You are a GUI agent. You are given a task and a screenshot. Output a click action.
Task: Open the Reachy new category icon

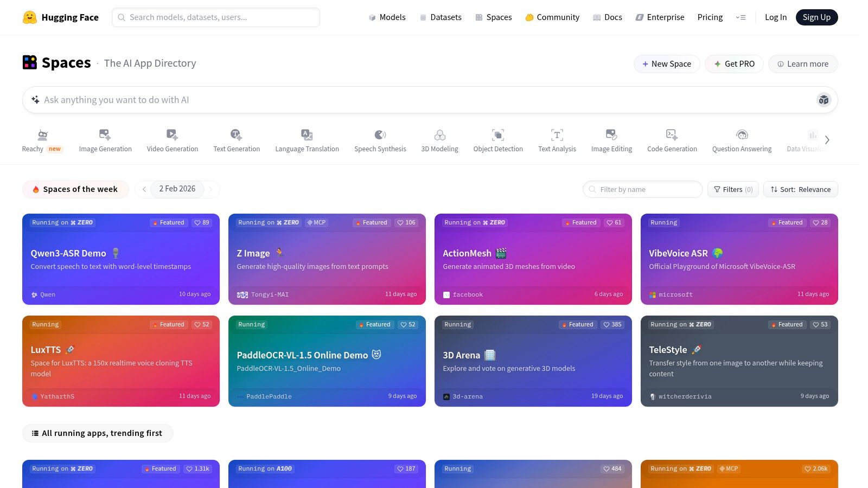click(x=42, y=135)
